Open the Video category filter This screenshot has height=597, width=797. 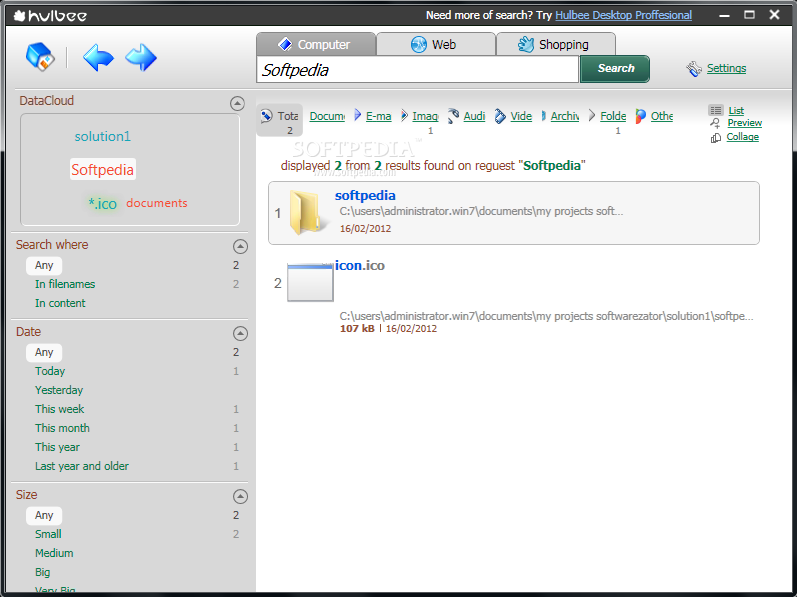[521, 116]
